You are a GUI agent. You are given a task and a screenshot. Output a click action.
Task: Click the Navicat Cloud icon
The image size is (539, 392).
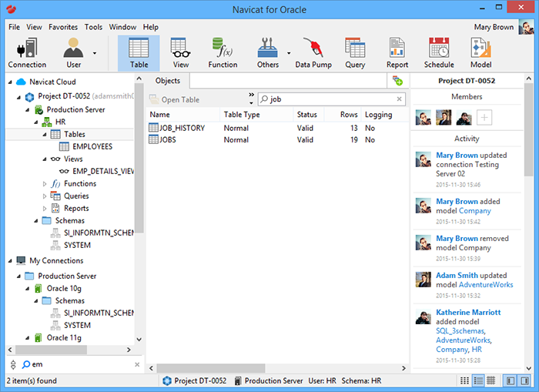tap(22, 82)
